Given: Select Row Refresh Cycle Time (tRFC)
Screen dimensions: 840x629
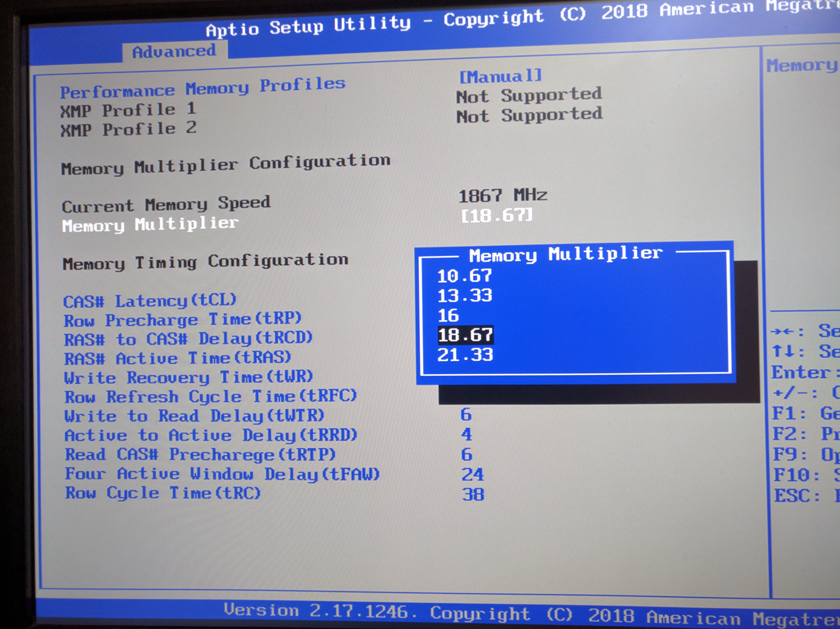Looking at the screenshot, I should click(x=211, y=397).
